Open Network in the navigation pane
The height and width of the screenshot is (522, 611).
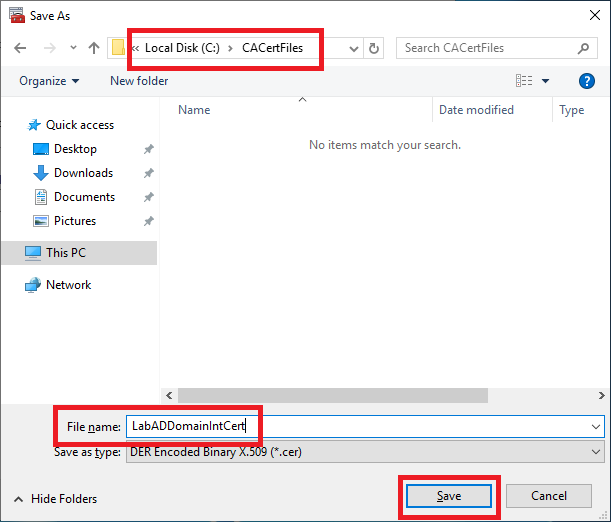[x=68, y=285]
